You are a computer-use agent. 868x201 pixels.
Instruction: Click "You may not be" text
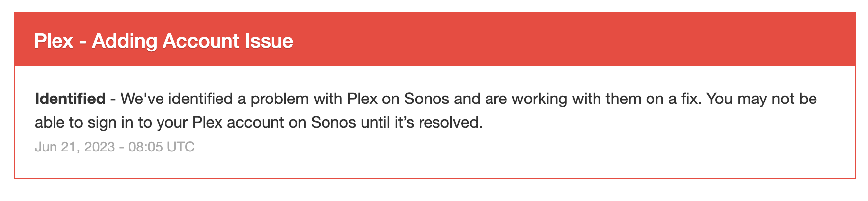tap(761, 99)
